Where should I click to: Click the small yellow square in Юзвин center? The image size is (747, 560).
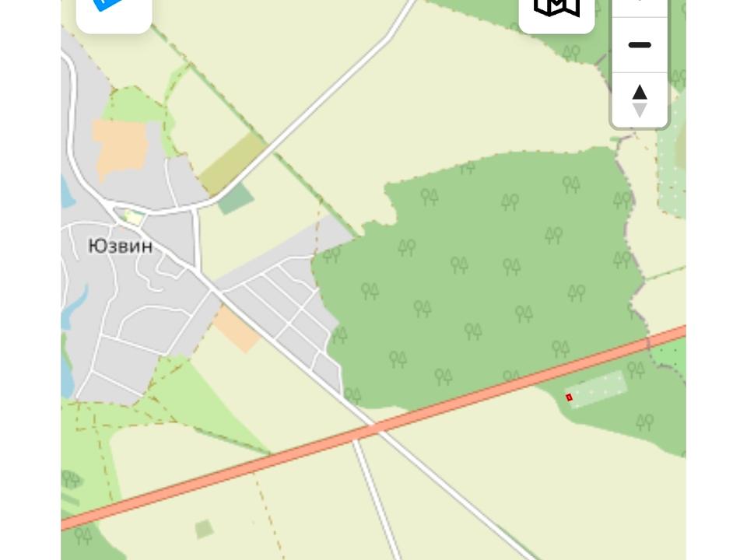click(x=135, y=218)
